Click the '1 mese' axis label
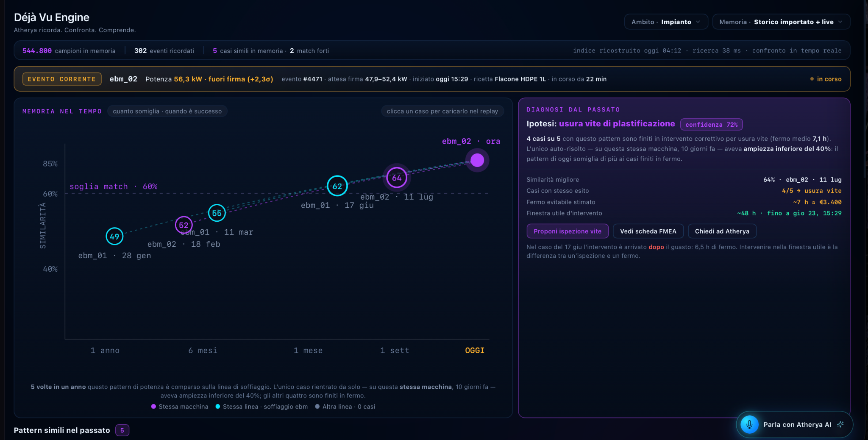868x440 pixels. pos(308,351)
